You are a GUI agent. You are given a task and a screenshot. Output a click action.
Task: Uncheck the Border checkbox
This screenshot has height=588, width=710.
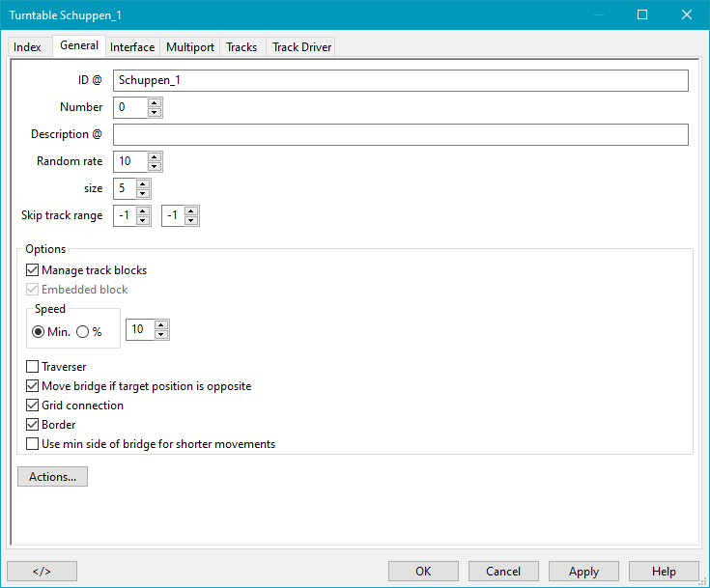(x=33, y=425)
